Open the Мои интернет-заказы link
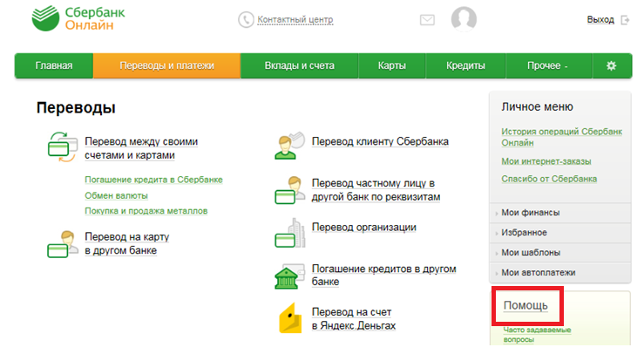 [546, 161]
